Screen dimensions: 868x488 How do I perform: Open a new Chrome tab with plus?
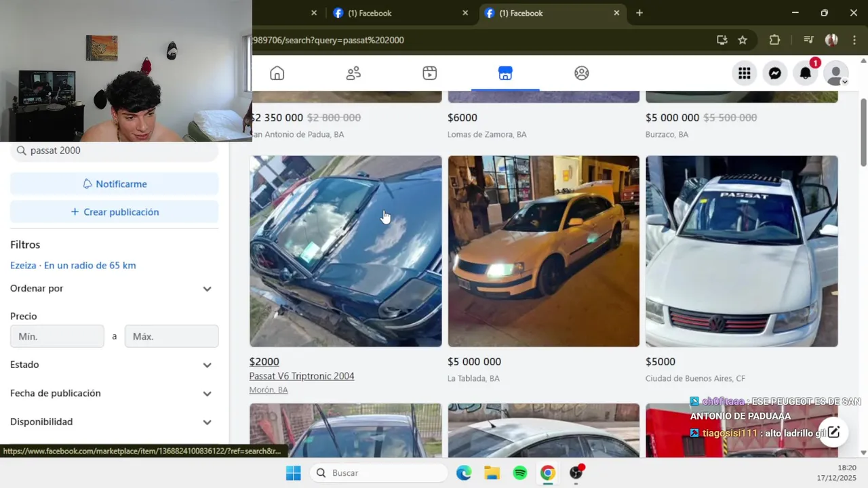(x=639, y=13)
